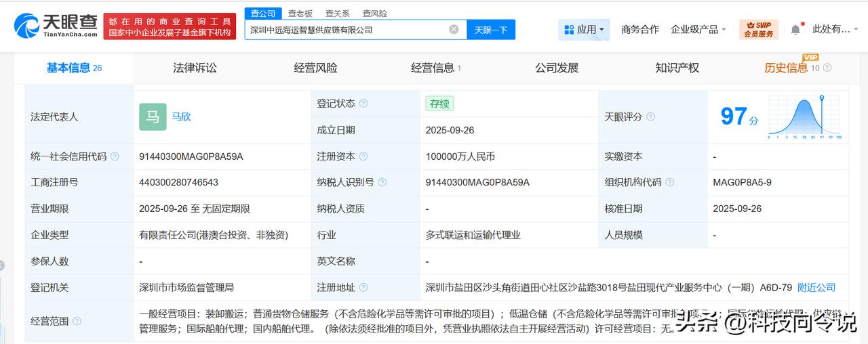The width and height of the screenshot is (868, 344).
Task: Close the left-edge floating panel icon
Action: click(2, 265)
